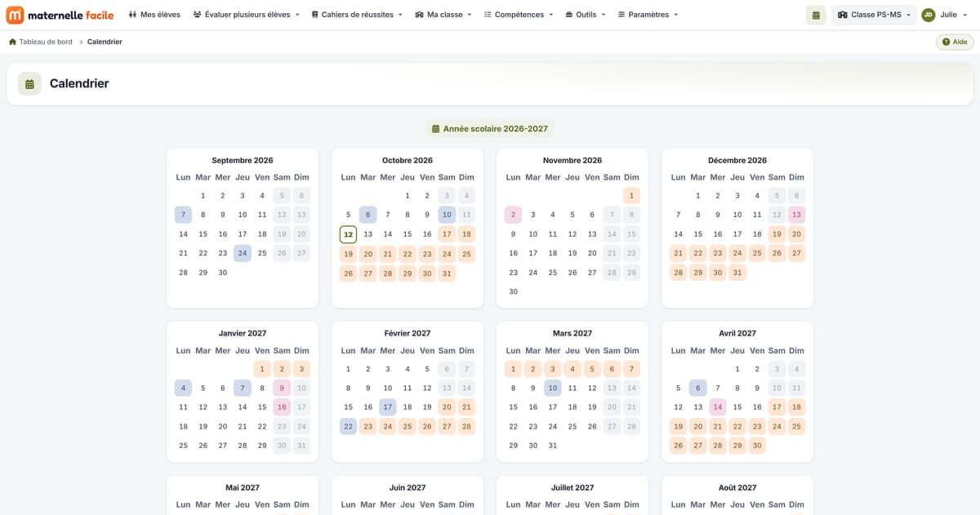Image resolution: width=980 pixels, height=515 pixels.
Task: Click the Calendrier page heading
Action: point(79,83)
